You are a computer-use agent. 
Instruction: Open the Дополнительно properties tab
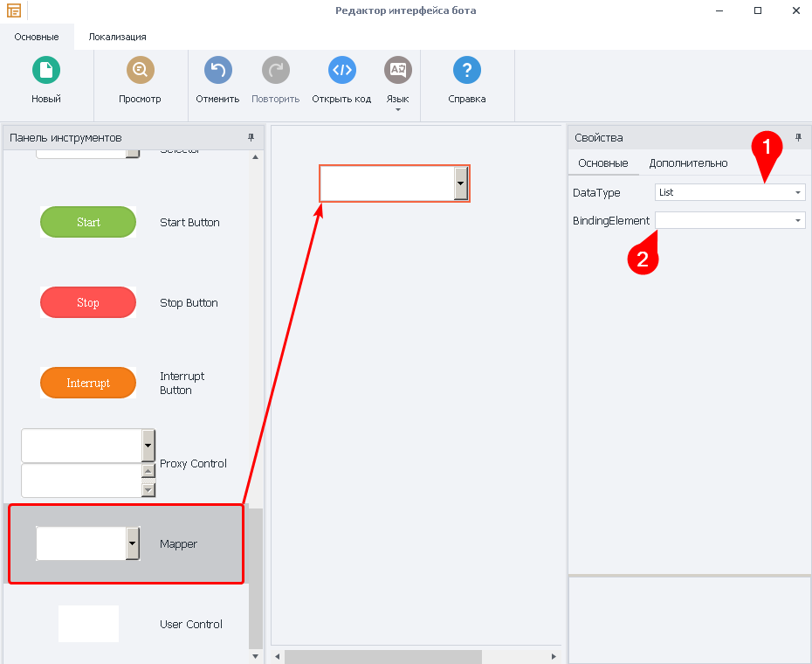688,163
